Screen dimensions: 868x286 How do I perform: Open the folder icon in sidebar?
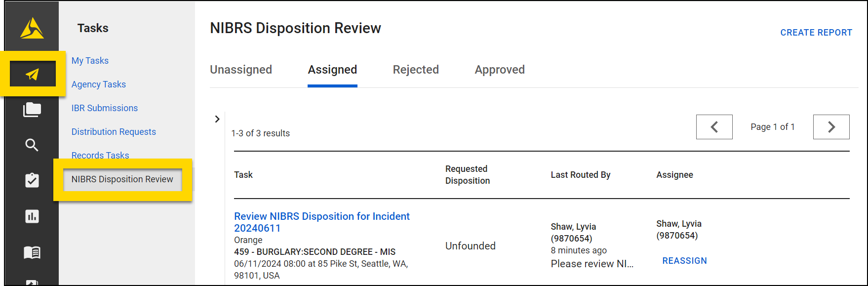(x=32, y=110)
